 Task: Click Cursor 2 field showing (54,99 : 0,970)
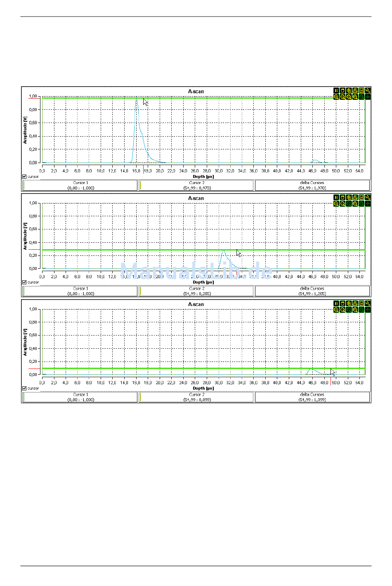pyautogui.click(x=196, y=185)
